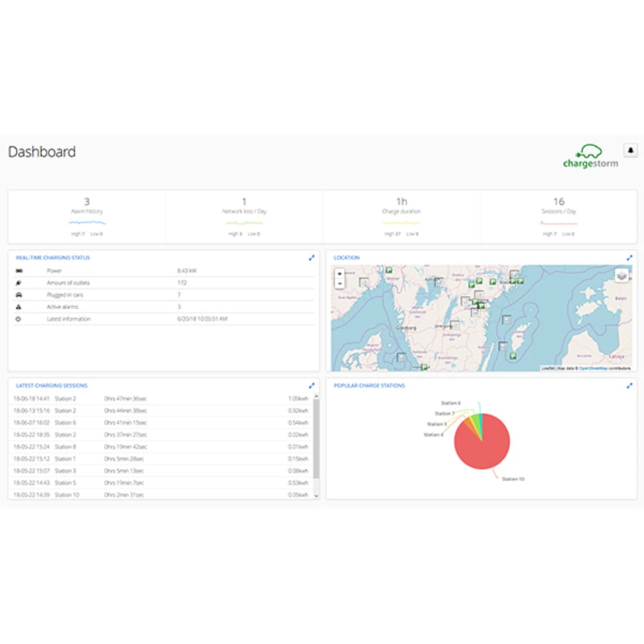Open the map layers selector
The image size is (644, 644).
[x=622, y=275]
